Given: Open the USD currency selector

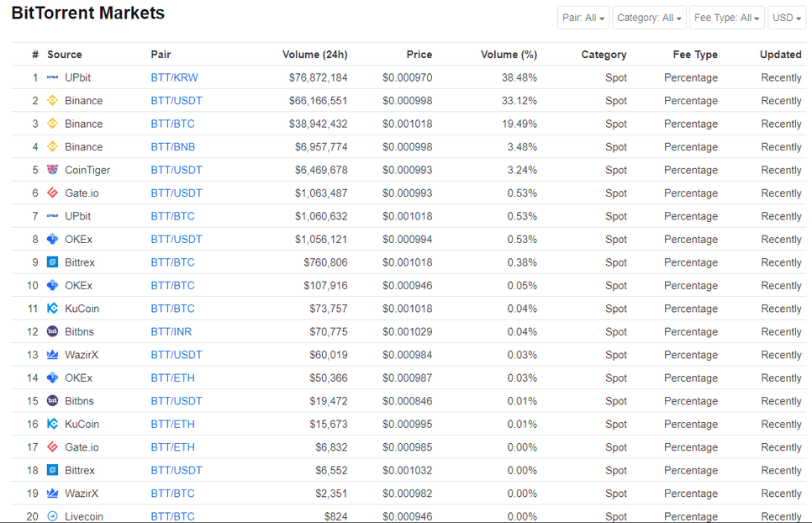Looking at the screenshot, I should coord(787,18).
